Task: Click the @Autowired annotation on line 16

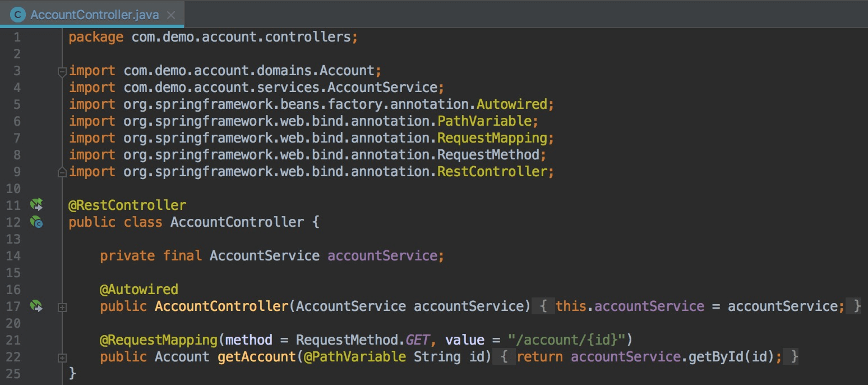Action: pyautogui.click(x=139, y=290)
